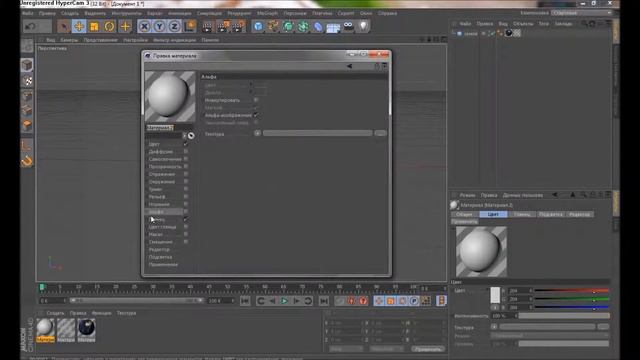
Task: Open the Файл main menu
Action: [28, 13]
